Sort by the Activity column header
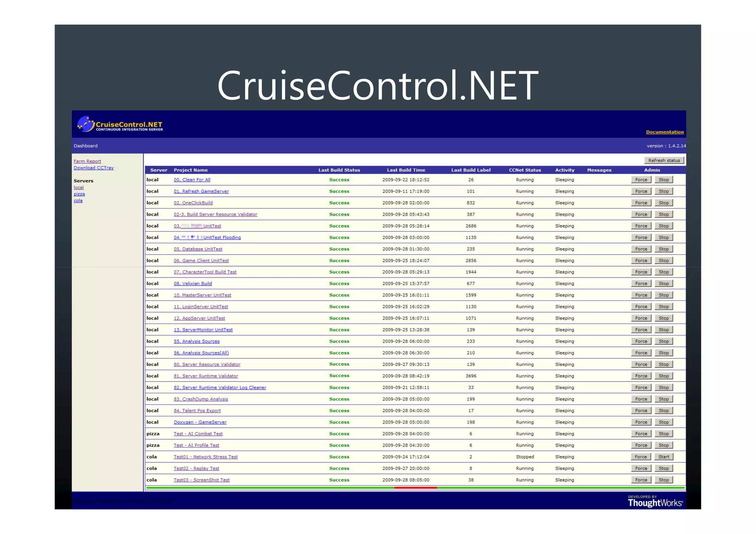This screenshot has height=534, width=756. click(x=564, y=170)
